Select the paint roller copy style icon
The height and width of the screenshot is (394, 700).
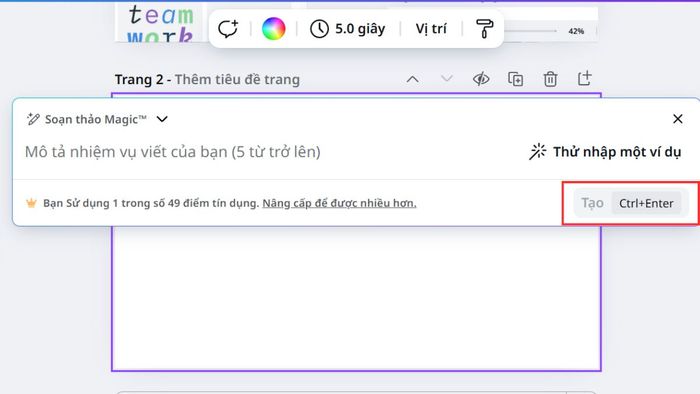(484, 29)
